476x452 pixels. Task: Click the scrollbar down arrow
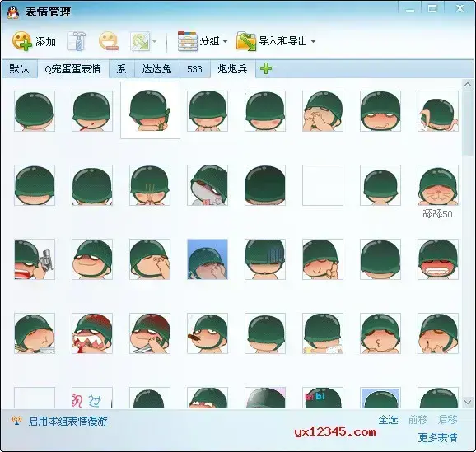(468, 403)
